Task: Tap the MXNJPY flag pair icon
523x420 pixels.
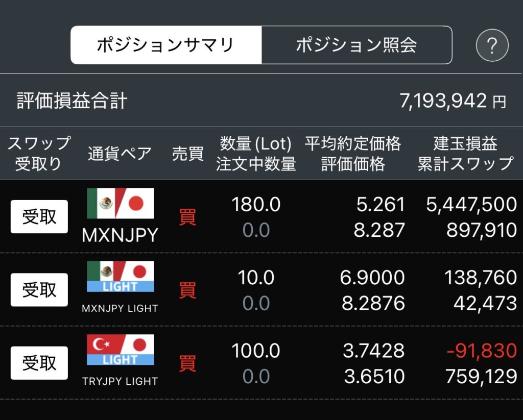Action: coord(120,204)
